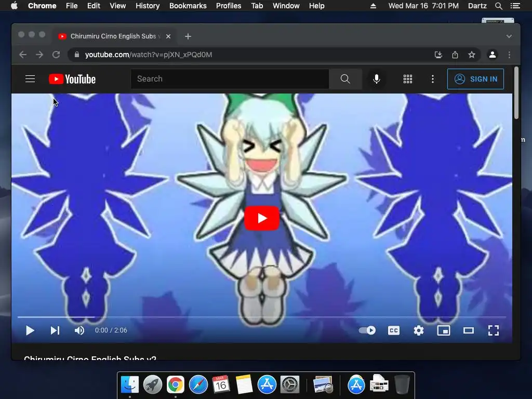Install app icon in address bar
Screen dimensions: 532x399
(438, 55)
